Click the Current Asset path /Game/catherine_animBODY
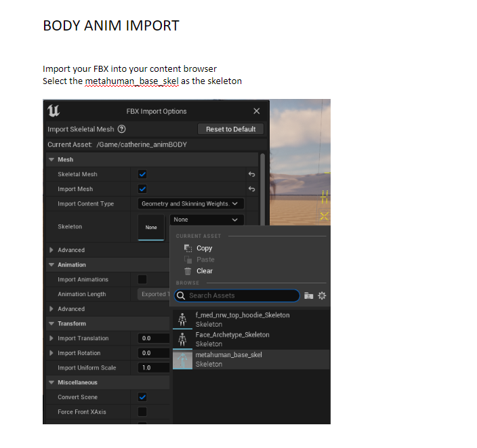The width and height of the screenshot is (477, 448). 142,144
